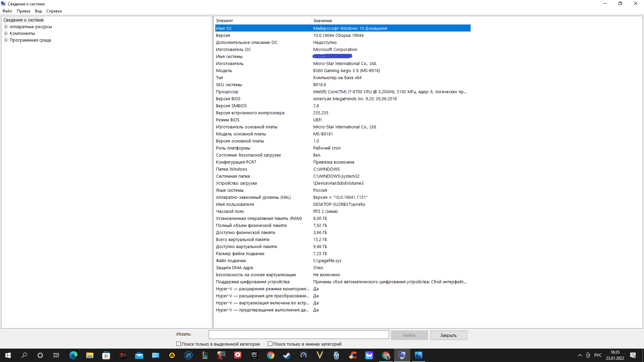Select Сведения о системе root node
Image resolution: width=644 pixels, height=362 pixels.
point(23,20)
